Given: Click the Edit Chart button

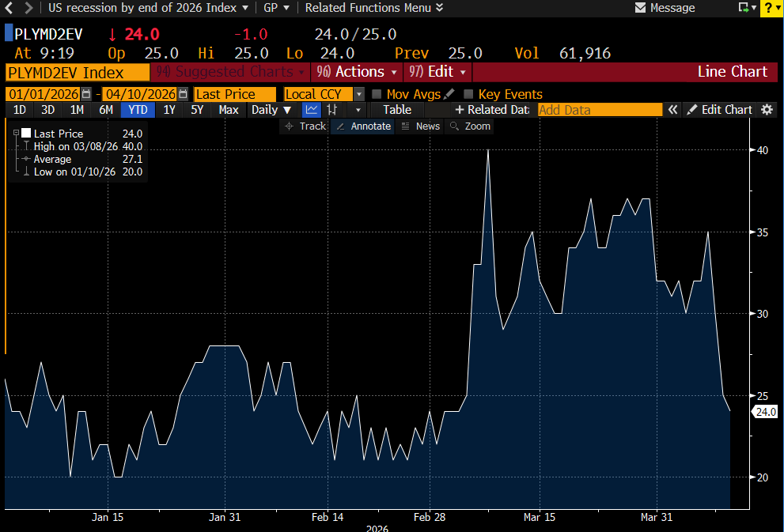Looking at the screenshot, I should pos(719,109).
